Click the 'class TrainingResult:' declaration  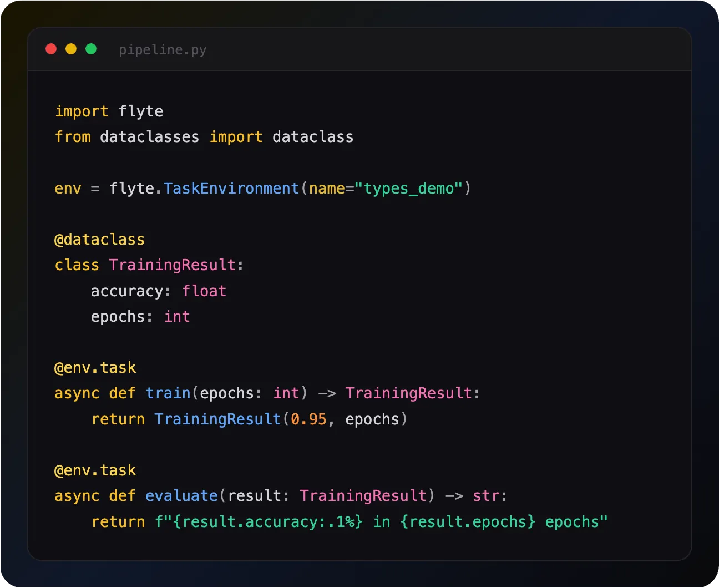pyautogui.click(x=149, y=265)
